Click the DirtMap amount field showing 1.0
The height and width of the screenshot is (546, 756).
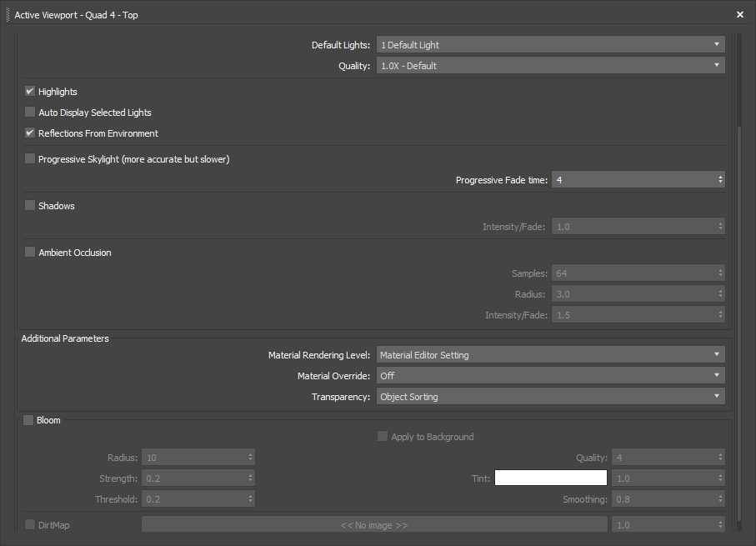point(668,525)
